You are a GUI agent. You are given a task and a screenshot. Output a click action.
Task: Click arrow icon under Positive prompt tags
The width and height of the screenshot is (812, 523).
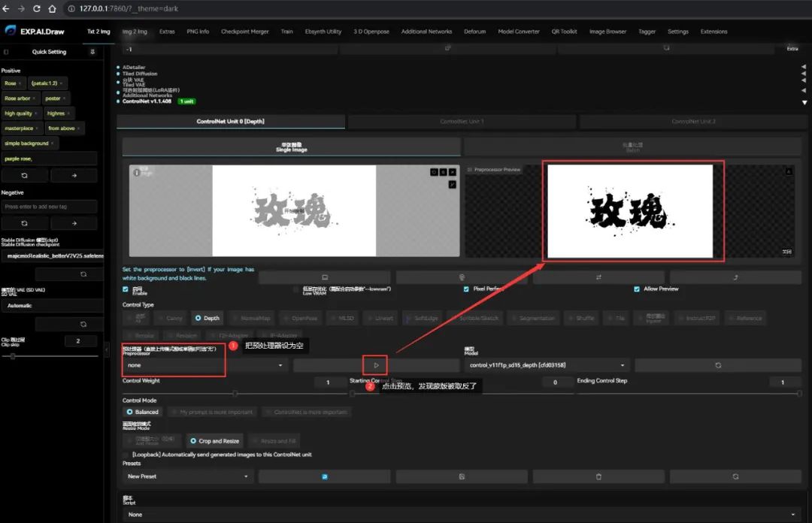(x=74, y=176)
